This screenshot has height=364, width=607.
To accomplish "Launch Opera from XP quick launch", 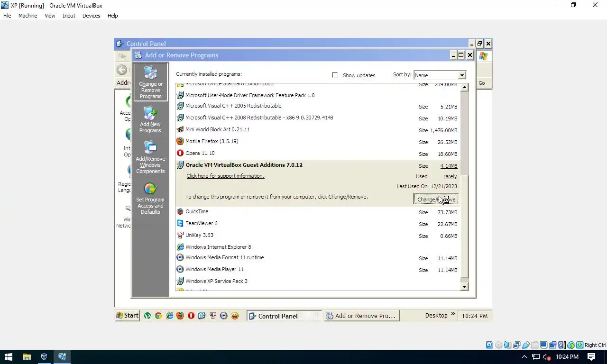I will click(x=191, y=316).
